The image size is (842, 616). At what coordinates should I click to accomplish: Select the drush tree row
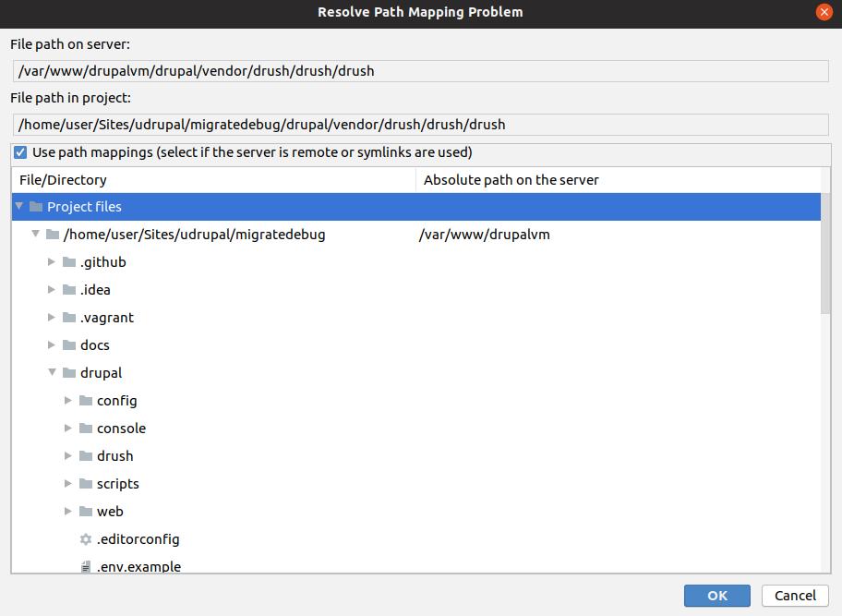click(416, 456)
